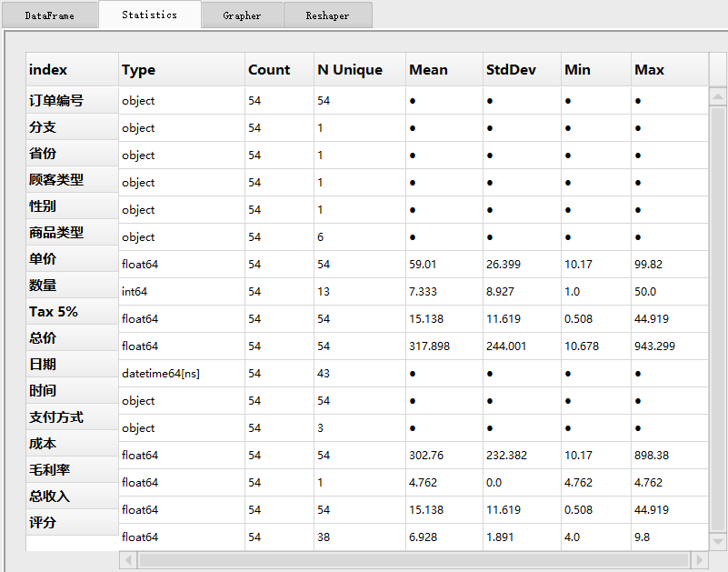Switch to the DataFrame tab
The width and height of the screenshot is (728, 572).
click(50, 15)
